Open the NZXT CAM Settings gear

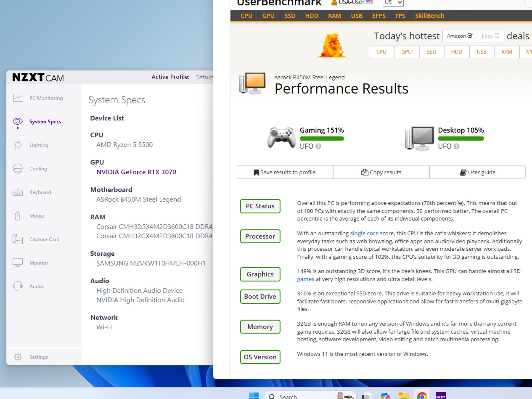coord(18,357)
